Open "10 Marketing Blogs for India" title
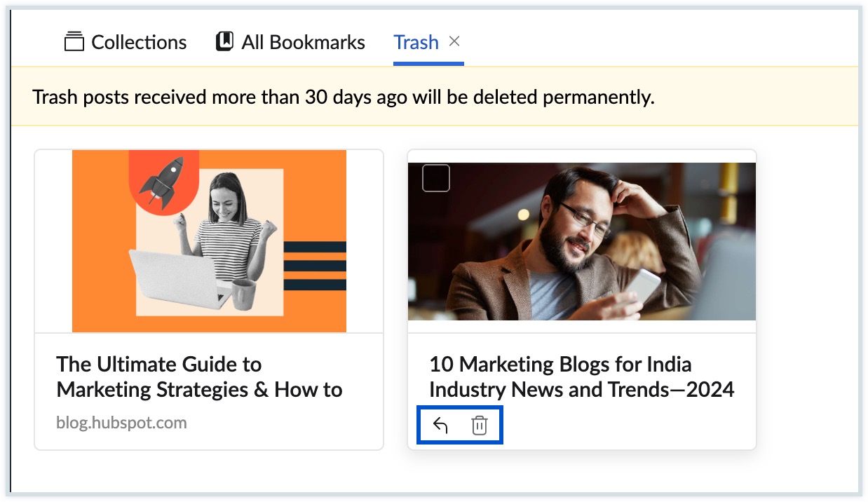868x502 pixels. 581,376
